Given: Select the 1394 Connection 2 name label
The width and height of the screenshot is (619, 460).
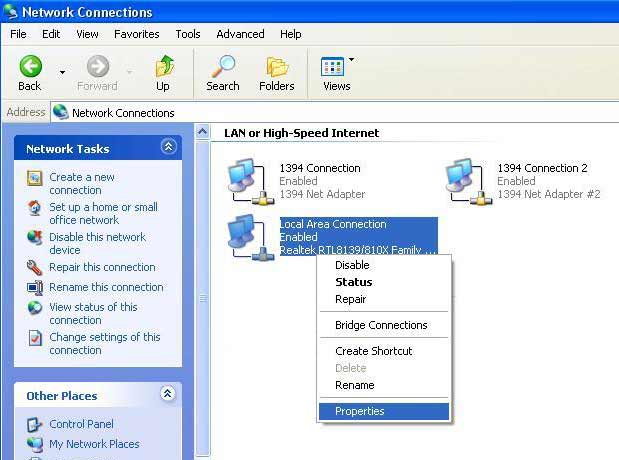Looking at the screenshot, I should coord(542,168).
